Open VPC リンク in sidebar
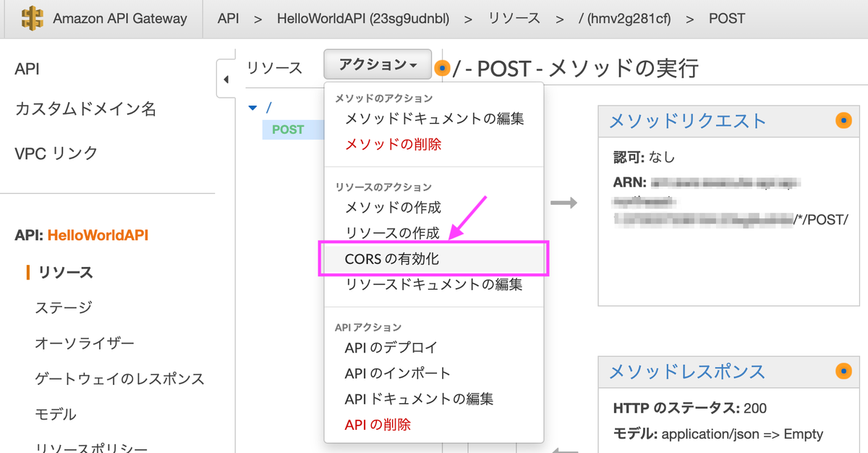Viewport: 868px width, 453px height. [56, 153]
